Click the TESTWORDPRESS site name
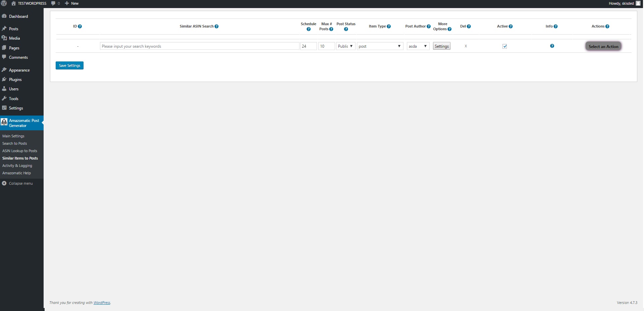 tap(32, 3)
